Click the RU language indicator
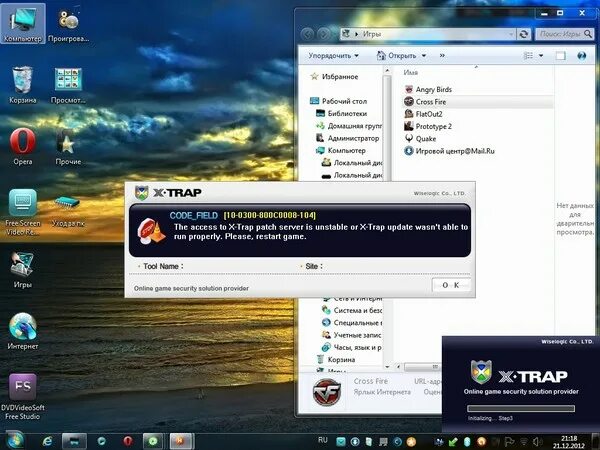The width and height of the screenshot is (600, 450). [323, 440]
